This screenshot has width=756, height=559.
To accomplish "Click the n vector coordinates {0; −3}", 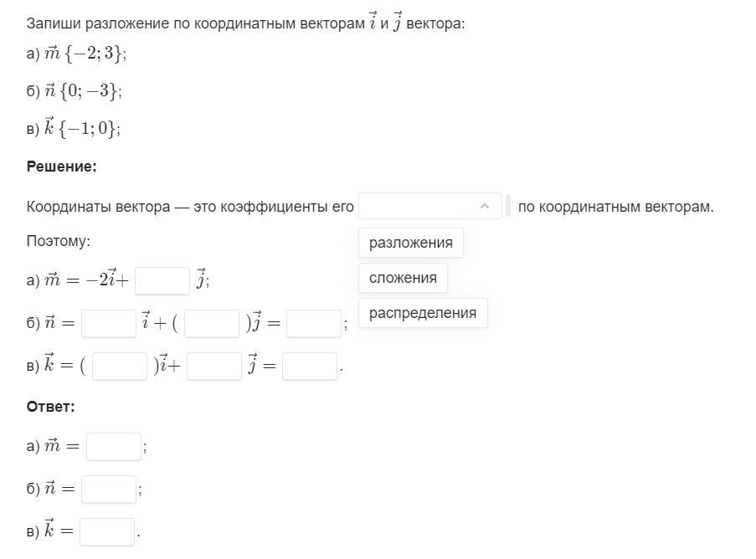I will [90, 90].
